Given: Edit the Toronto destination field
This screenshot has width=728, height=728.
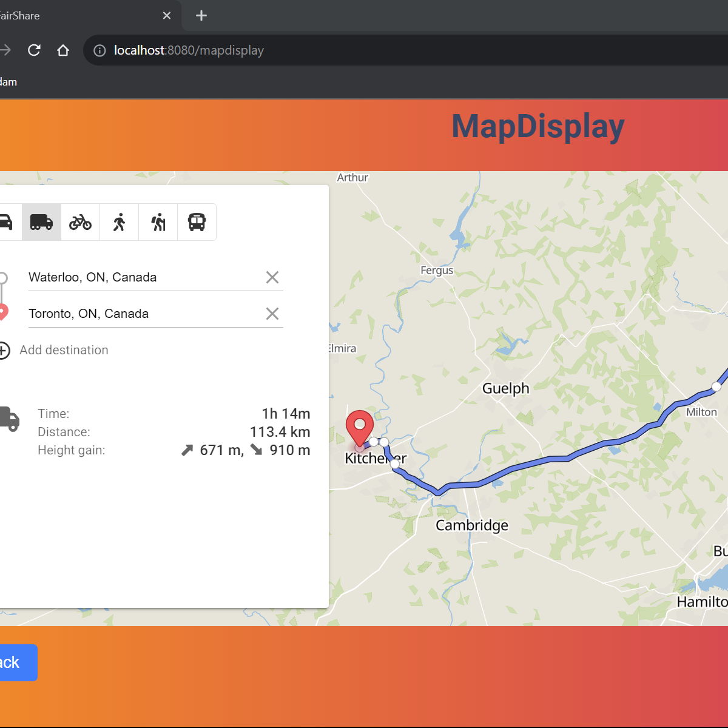Looking at the screenshot, I should pos(143,314).
